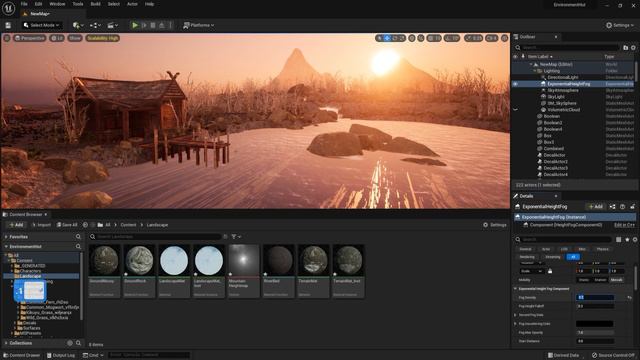The width and height of the screenshot is (640, 360).
Task: Open Fog Inscattering Color black swatch
Action: (595, 324)
